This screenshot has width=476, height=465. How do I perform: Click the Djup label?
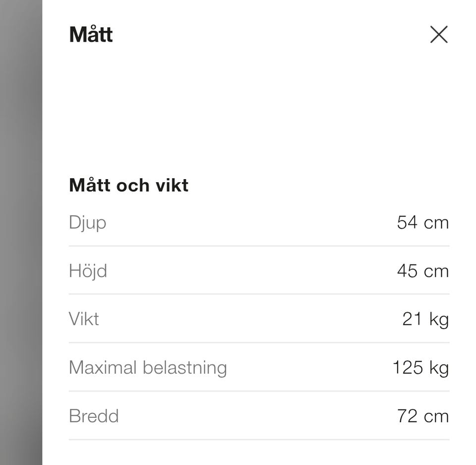[87, 222]
